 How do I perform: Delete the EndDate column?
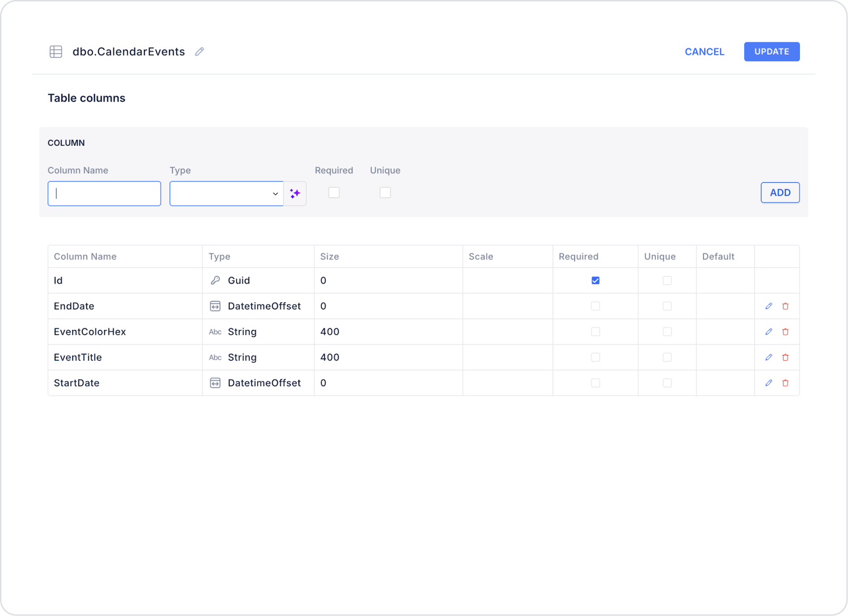tap(785, 306)
